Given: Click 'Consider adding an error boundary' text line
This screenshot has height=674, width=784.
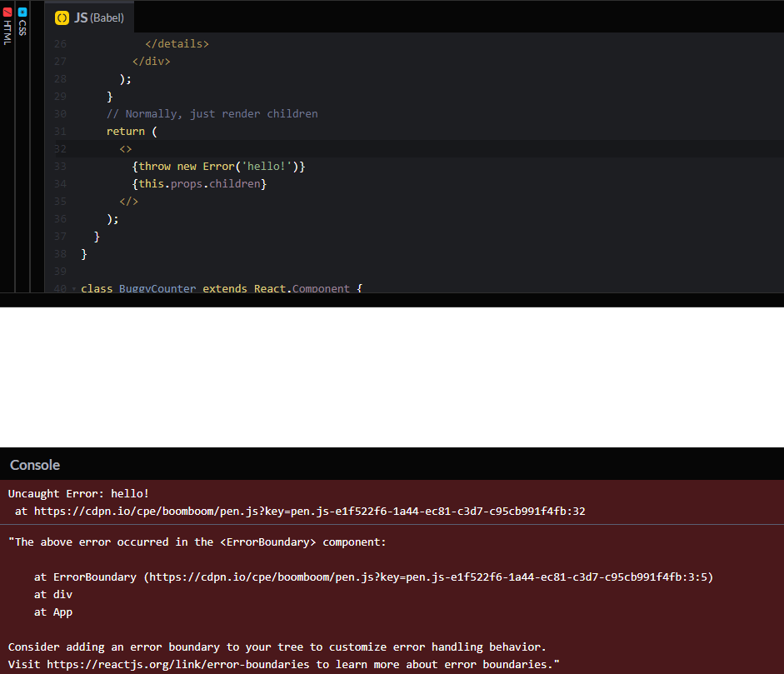Looking at the screenshot, I should click(x=277, y=647).
